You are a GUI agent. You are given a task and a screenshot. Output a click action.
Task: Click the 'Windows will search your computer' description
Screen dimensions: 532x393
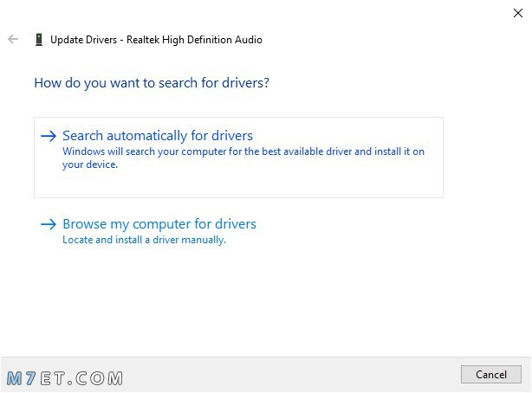243,158
